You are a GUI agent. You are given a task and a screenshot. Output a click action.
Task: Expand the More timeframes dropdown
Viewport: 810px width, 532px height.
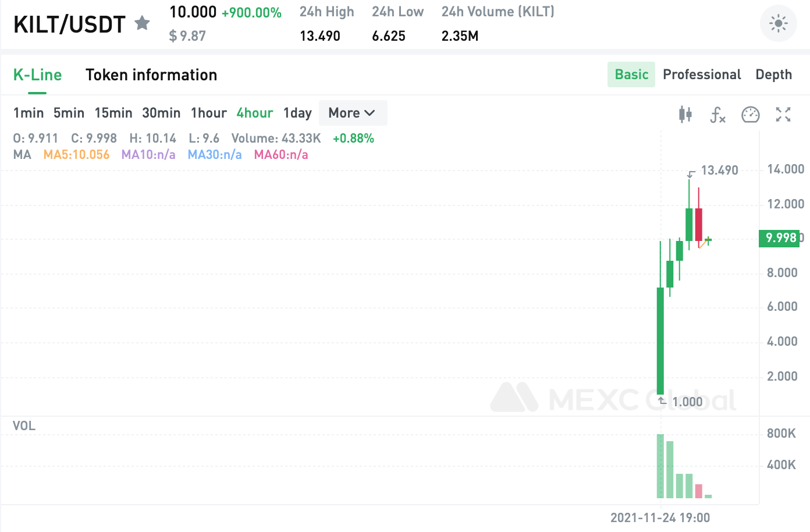click(x=353, y=113)
